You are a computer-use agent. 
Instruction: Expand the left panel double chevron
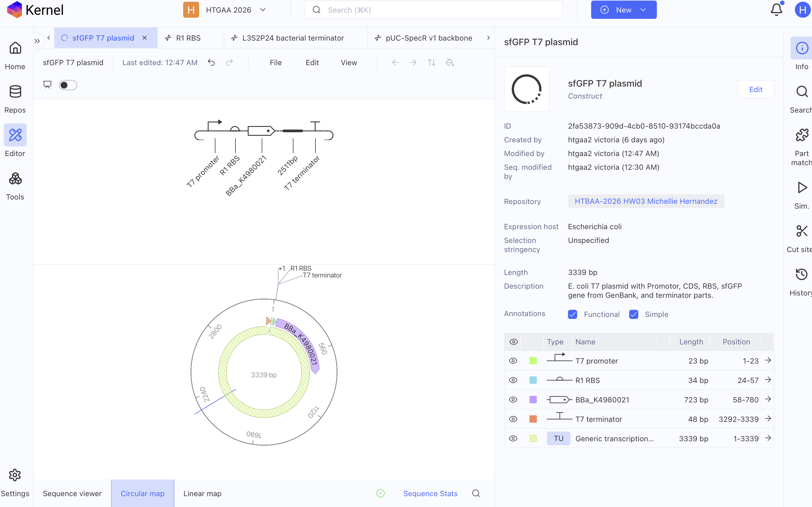(x=37, y=41)
